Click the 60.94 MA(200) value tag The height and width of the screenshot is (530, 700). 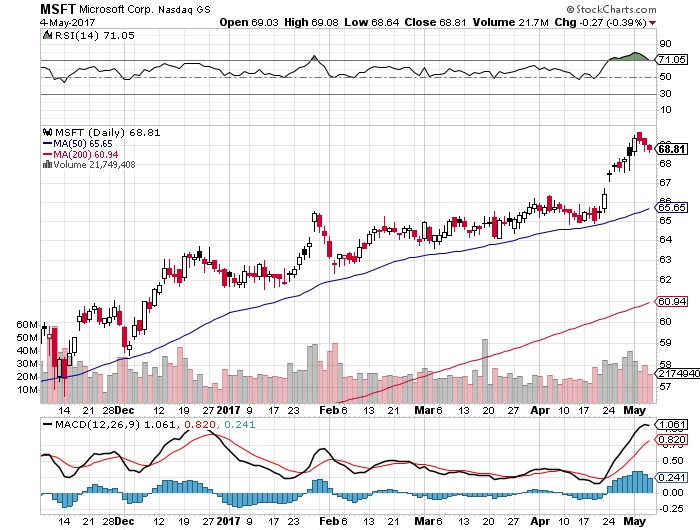[x=671, y=302]
